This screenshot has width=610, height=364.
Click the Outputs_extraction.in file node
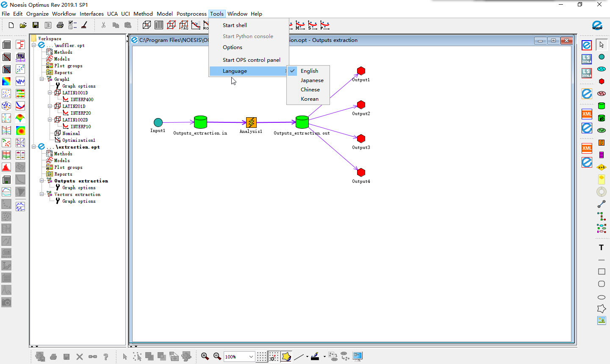pyautogui.click(x=200, y=122)
